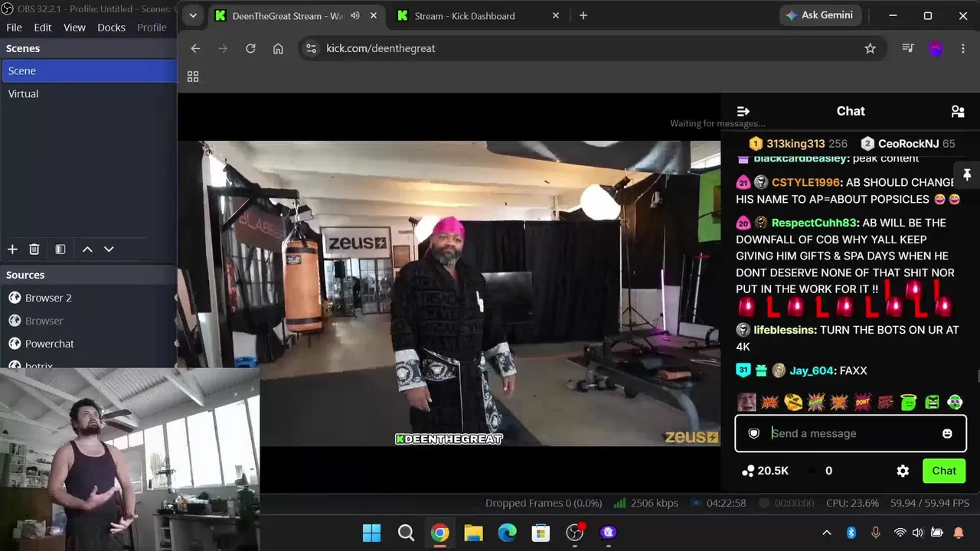Open the chat identity shield icon

[754, 433]
